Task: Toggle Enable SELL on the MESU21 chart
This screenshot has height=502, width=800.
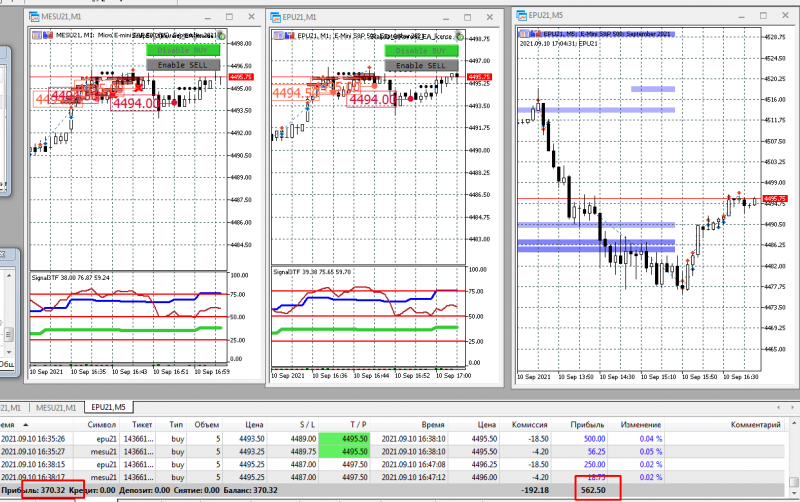Action: [x=183, y=65]
